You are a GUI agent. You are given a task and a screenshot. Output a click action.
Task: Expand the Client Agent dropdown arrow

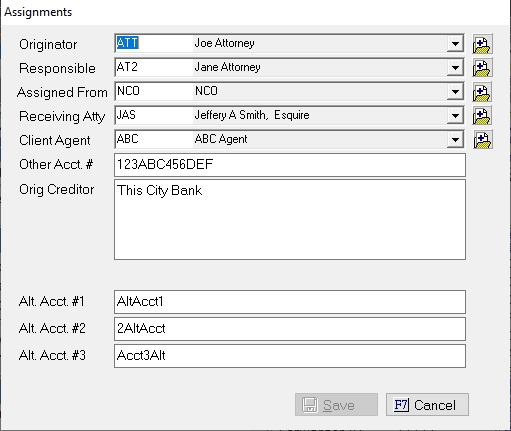455,140
